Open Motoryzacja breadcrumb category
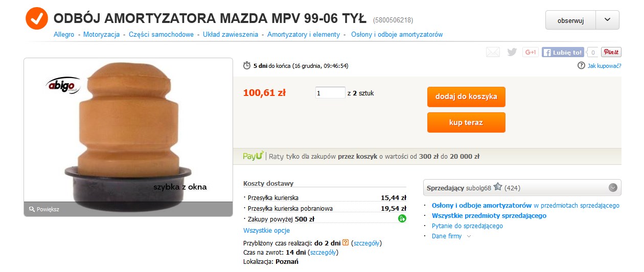This screenshot has width=644, height=272. pyautogui.click(x=101, y=35)
